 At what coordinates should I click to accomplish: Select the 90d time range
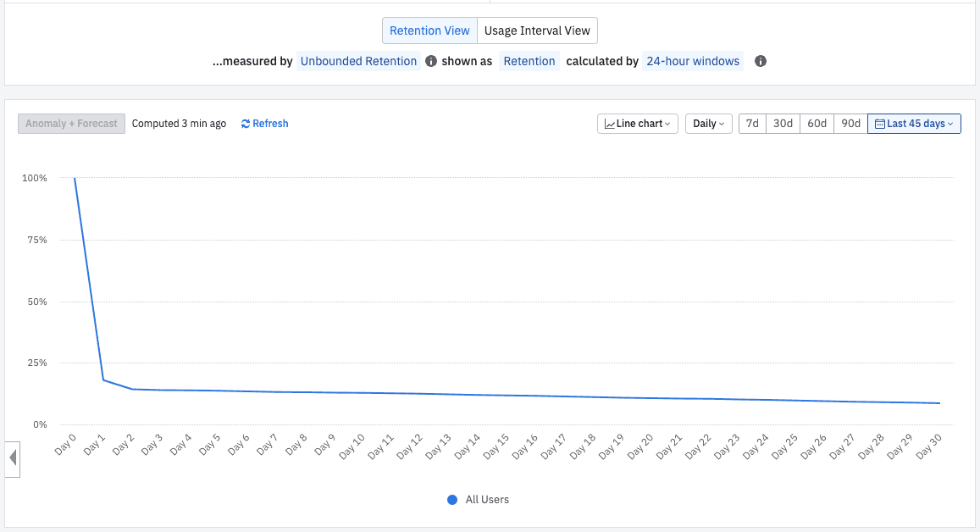coord(850,124)
